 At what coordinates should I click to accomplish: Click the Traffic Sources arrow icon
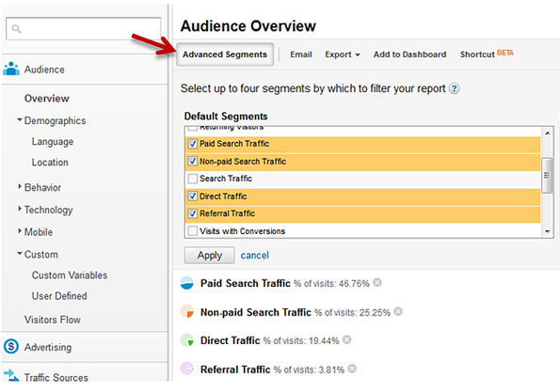[x=11, y=375]
